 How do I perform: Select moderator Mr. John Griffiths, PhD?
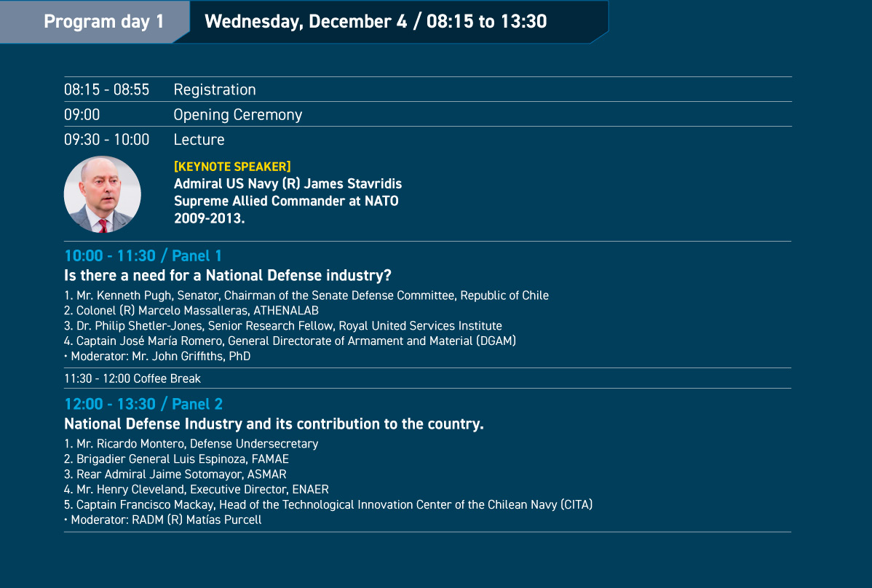click(157, 357)
